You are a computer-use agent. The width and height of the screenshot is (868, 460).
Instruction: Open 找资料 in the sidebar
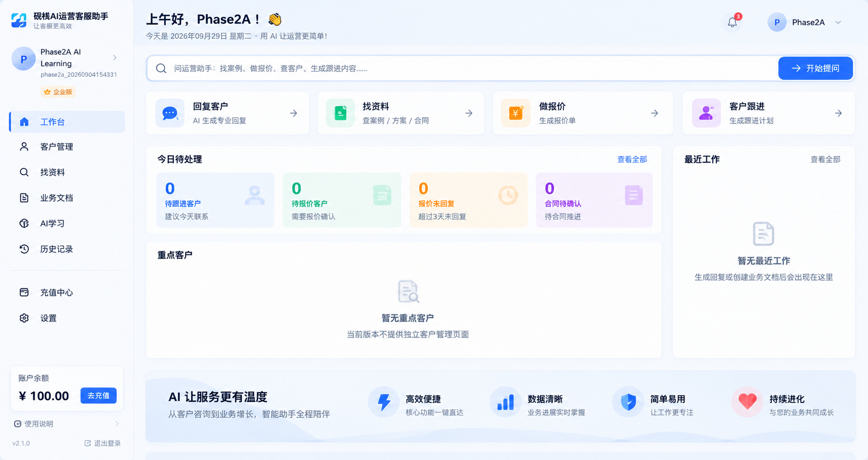67,172
